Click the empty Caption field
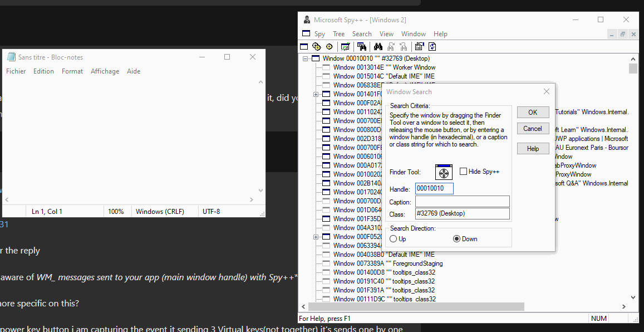 click(x=463, y=201)
